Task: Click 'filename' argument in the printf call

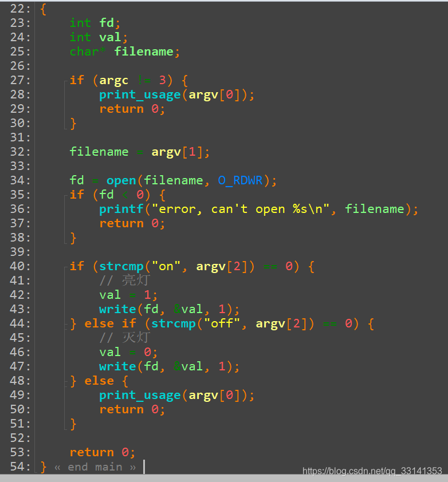Action: pyautogui.click(x=375, y=210)
